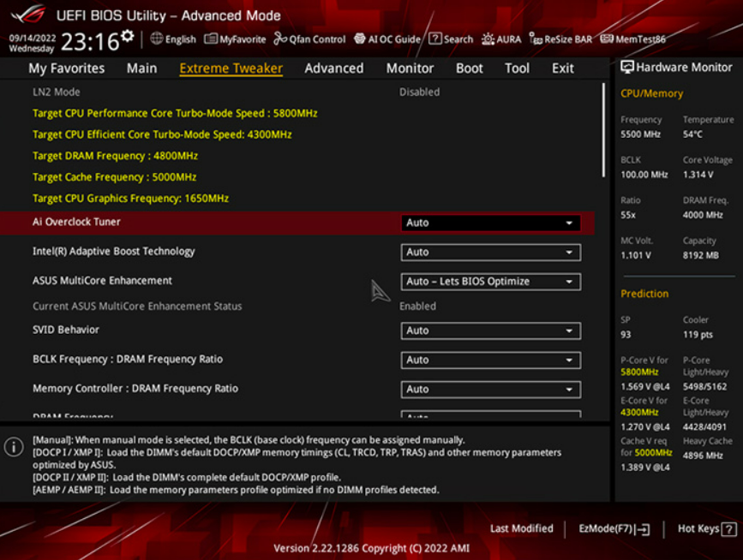743x560 pixels.
Task: Open the Hot Keys list
Action: [706, 529]
